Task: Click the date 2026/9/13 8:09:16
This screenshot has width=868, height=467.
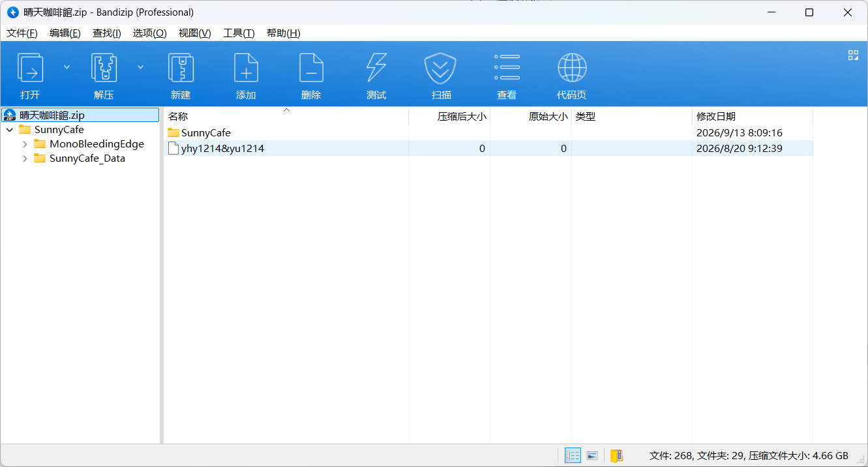Action: (x=740, y=132)
